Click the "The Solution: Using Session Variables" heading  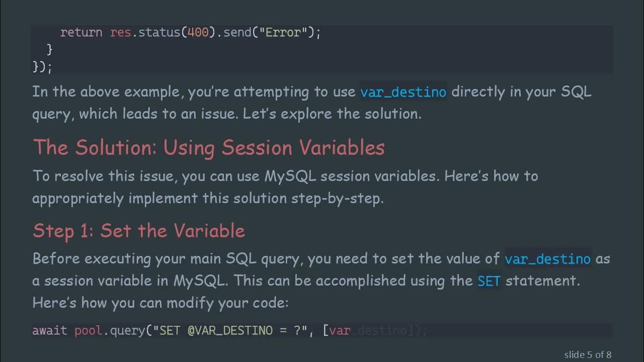pos(209,147)
